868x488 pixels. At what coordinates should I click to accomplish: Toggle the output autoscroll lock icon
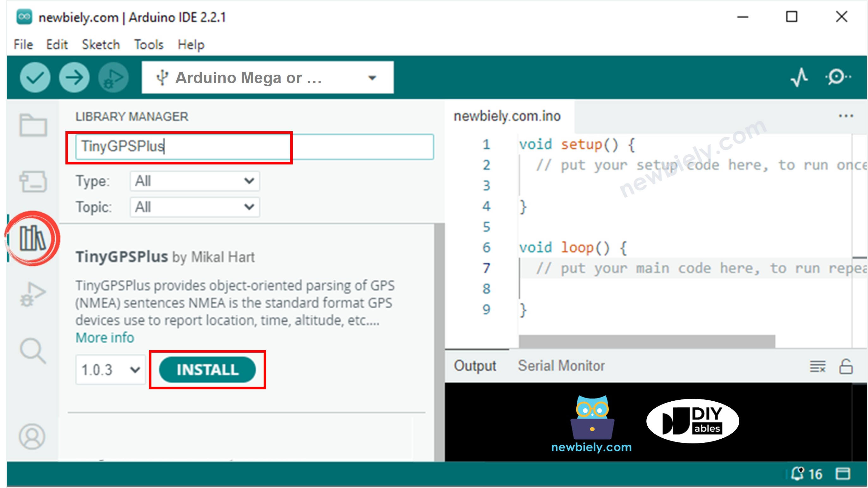tap(846, 367)
